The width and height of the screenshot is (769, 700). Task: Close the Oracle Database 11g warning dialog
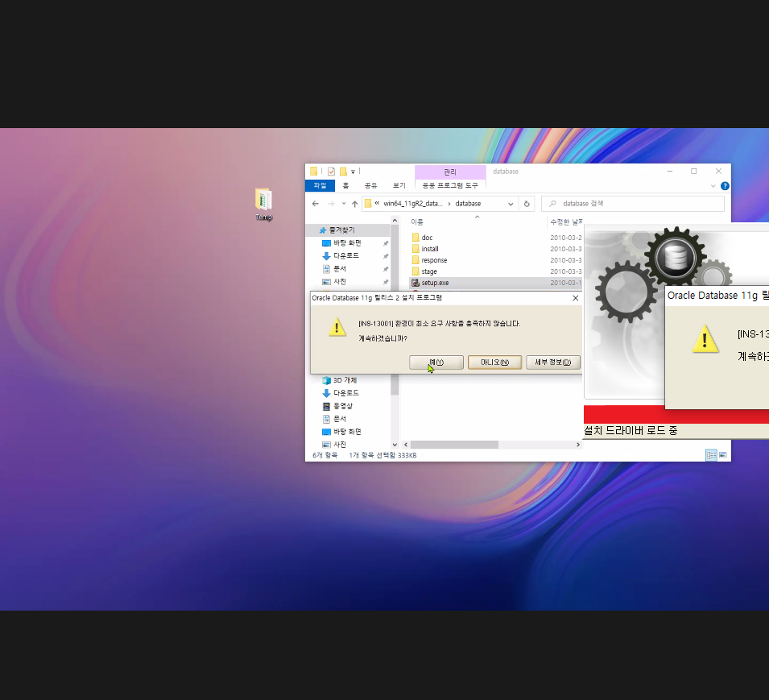[x=575, y=298]
